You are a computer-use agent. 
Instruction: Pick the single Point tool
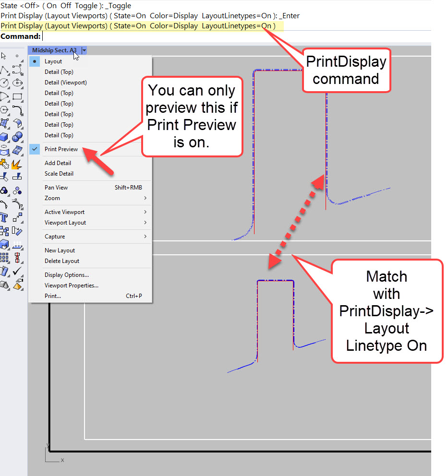[x=17, y=56]
